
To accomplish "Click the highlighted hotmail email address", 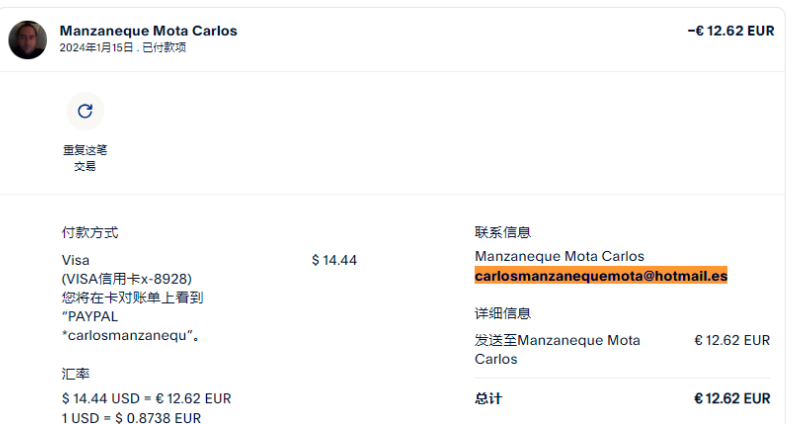I will [x=600, y=275].
